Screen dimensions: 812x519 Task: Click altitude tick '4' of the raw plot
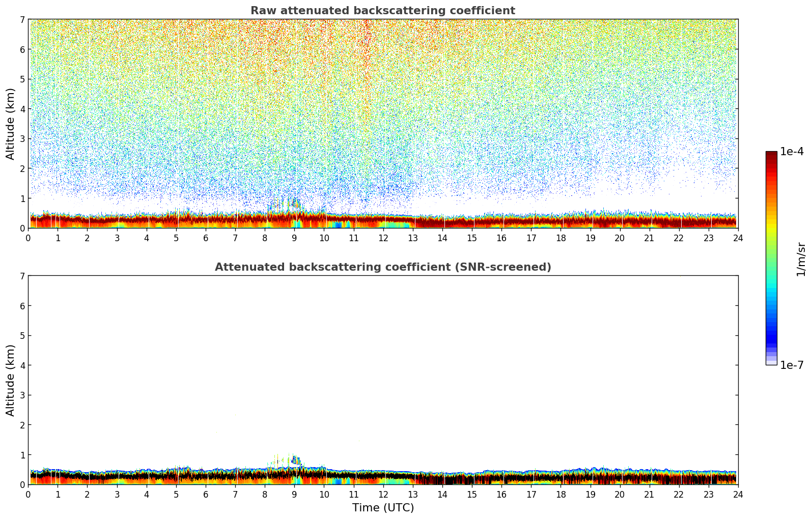(x=22, y=109)
